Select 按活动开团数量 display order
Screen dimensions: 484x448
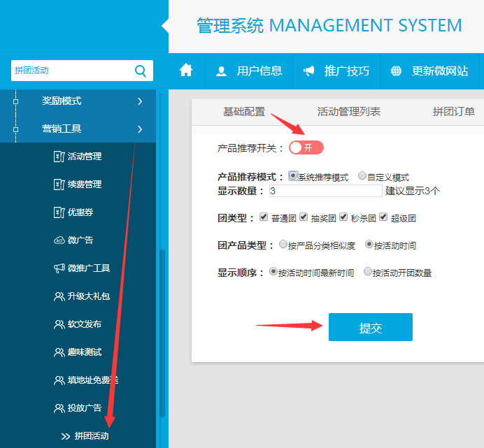click(368, 273)
